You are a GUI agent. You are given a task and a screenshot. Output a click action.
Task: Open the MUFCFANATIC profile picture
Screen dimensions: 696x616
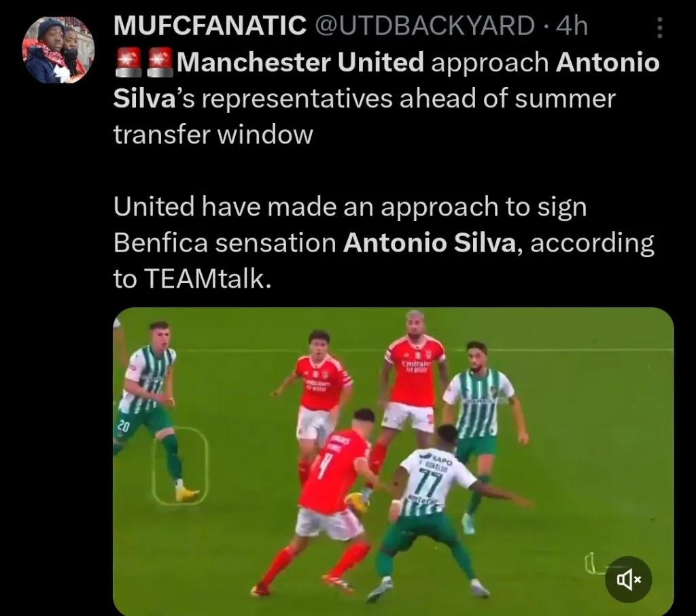58,50
